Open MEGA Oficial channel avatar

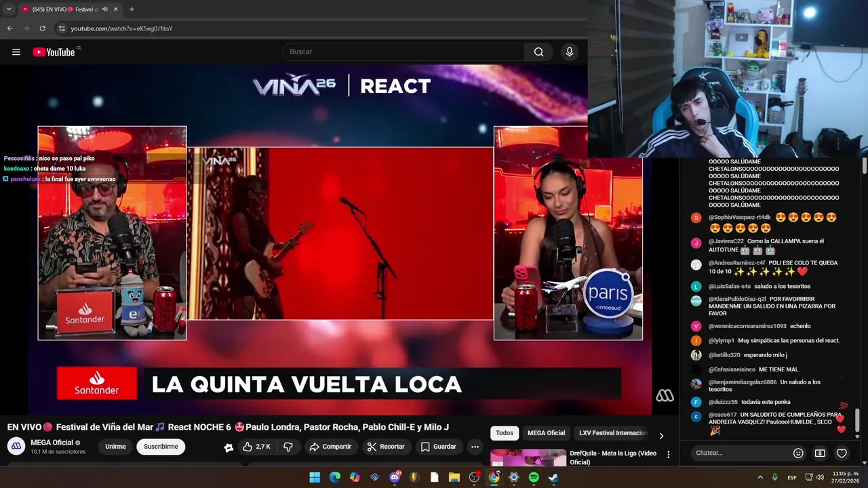click(16, 446)
